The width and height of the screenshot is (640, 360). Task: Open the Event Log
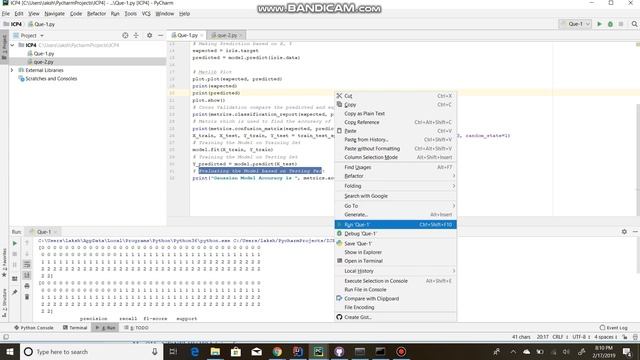pos(613,328)
